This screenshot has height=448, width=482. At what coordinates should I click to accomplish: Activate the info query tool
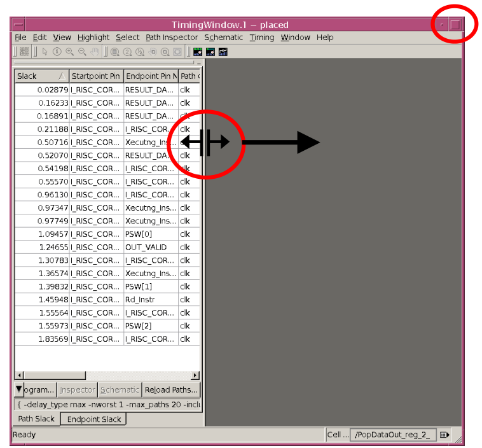[57, 52]
